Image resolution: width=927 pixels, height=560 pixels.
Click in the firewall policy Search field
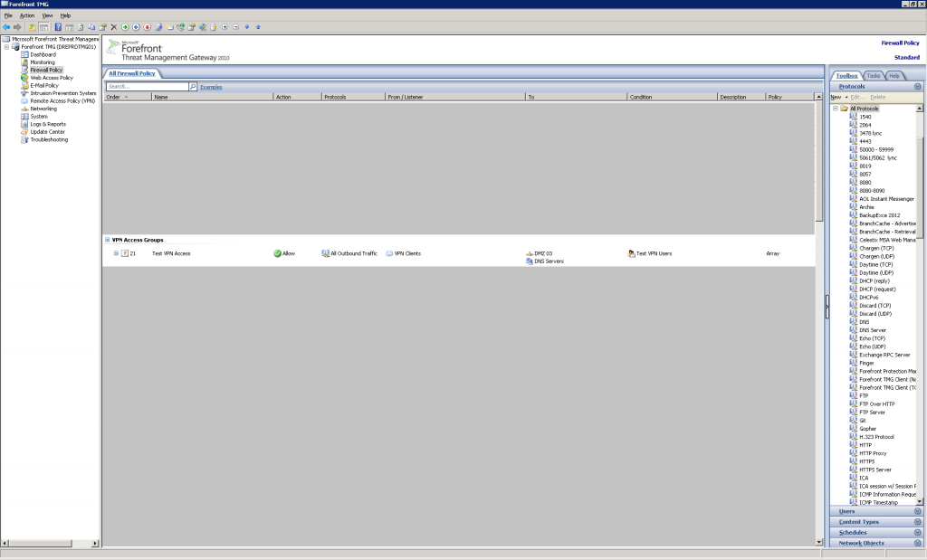click(148, 87)
